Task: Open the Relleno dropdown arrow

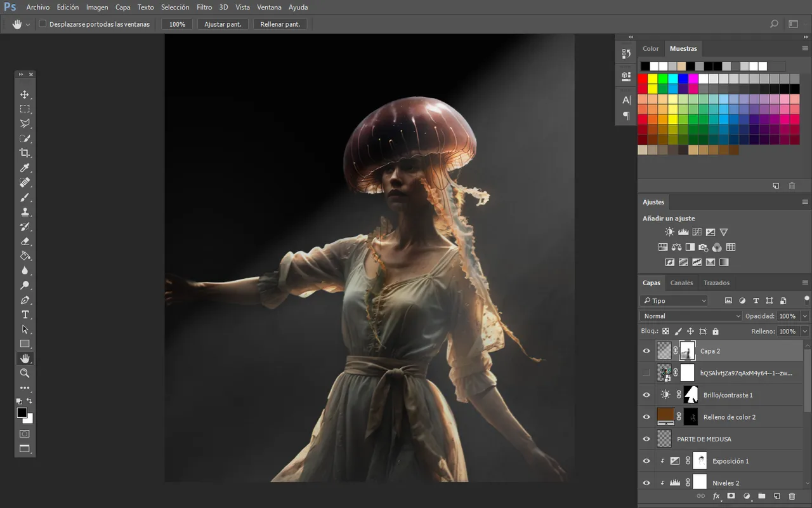Action: tap(805, 331)
